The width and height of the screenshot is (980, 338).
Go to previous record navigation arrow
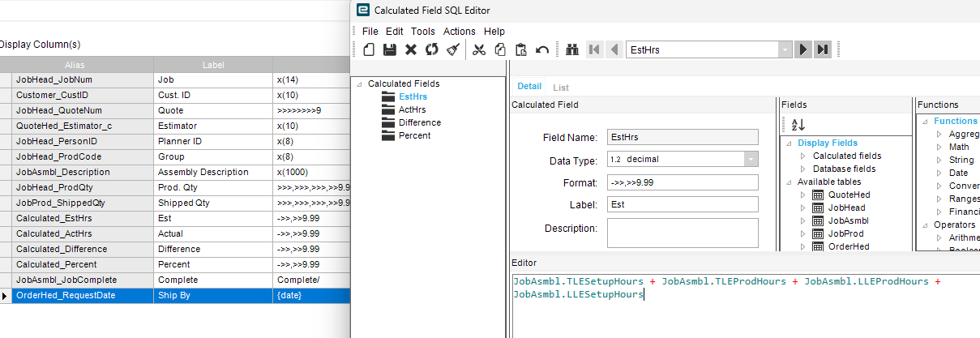coord(614,49)
